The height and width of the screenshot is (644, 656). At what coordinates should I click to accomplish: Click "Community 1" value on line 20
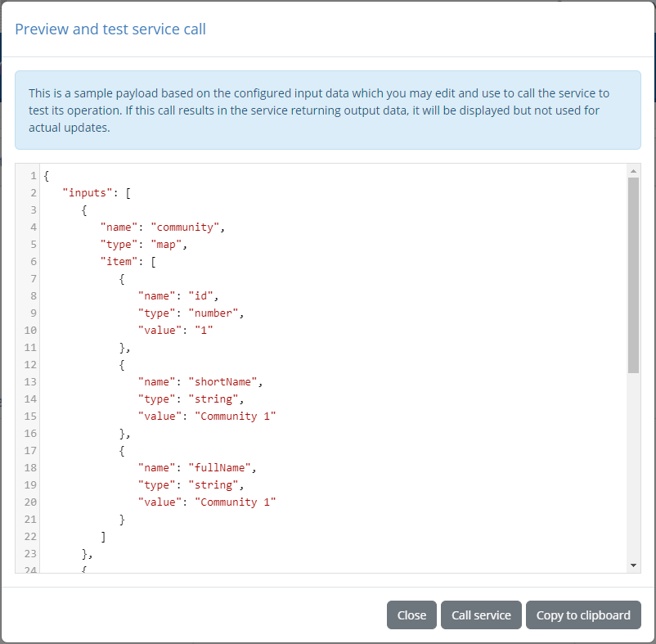pyautogui.click(x=235, y=502)
